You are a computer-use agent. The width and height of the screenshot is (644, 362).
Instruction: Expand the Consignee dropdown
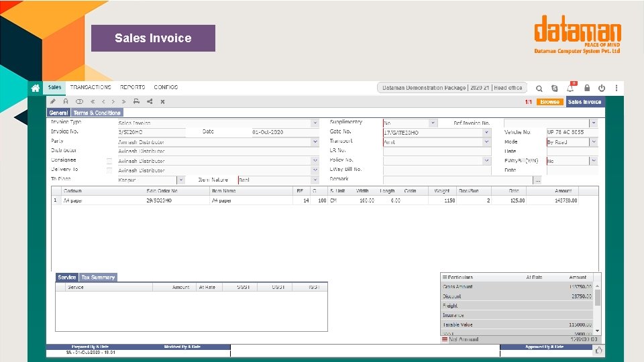pos(315,160)
